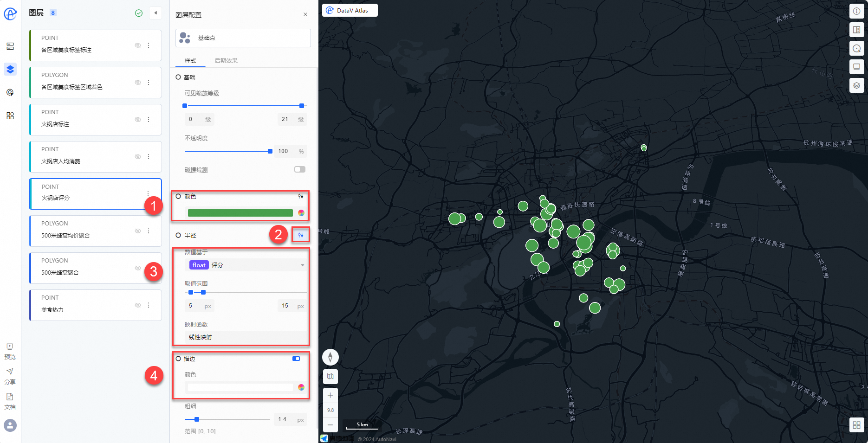Collapse the 颜色 section

[178, 197]
